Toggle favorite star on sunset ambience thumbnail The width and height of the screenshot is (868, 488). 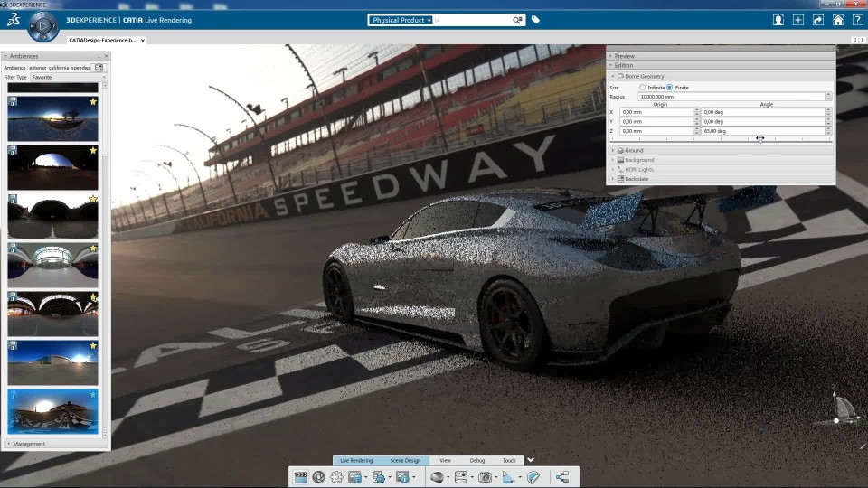(93, 101)
